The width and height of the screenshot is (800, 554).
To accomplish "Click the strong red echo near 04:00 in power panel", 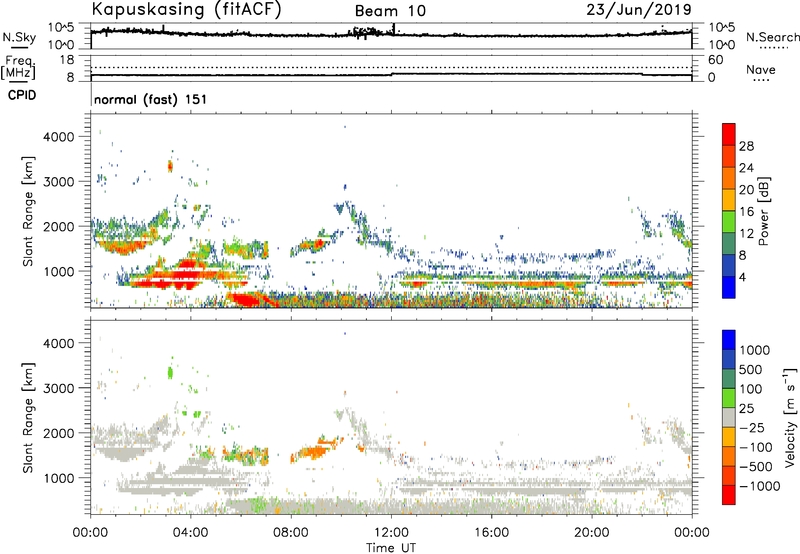I will (187, 273).
